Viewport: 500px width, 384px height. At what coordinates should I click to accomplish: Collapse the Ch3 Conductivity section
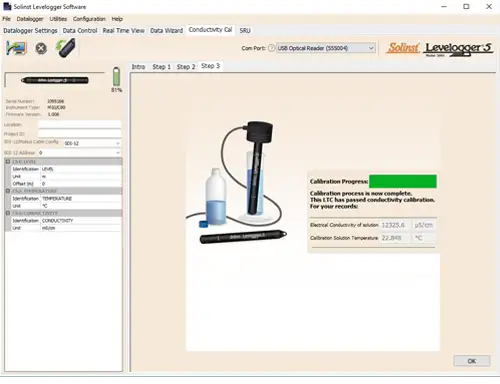(8, 213)
